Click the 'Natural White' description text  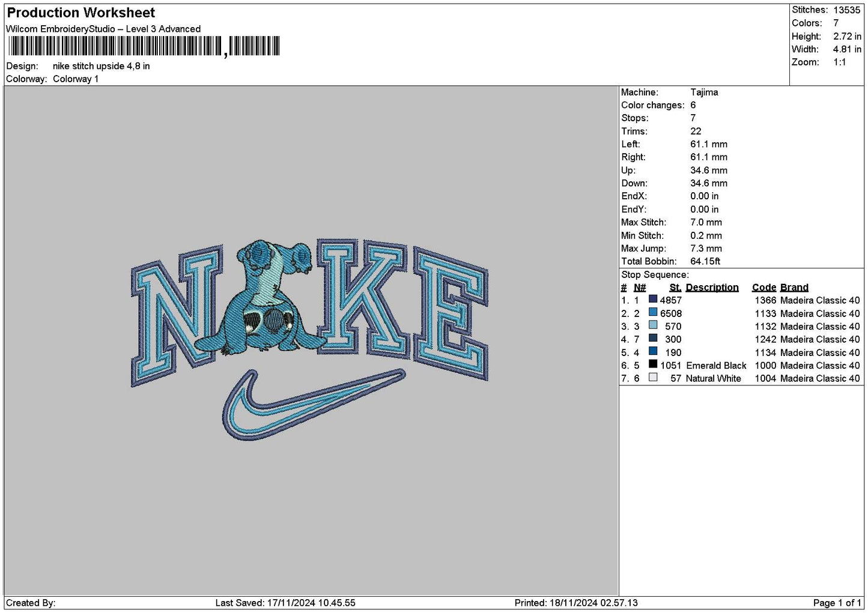714,378
